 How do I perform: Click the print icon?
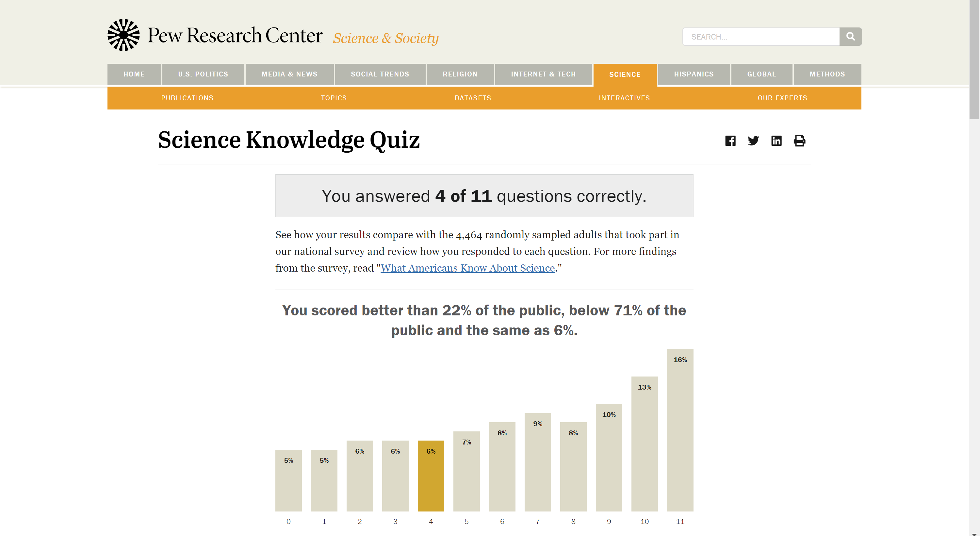[x=799, y=141]
